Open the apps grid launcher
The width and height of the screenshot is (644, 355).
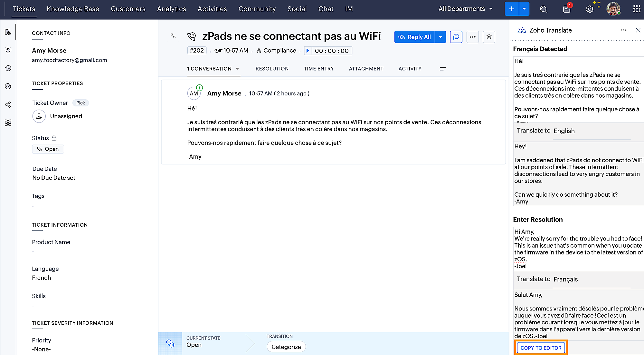coord(637,9)
